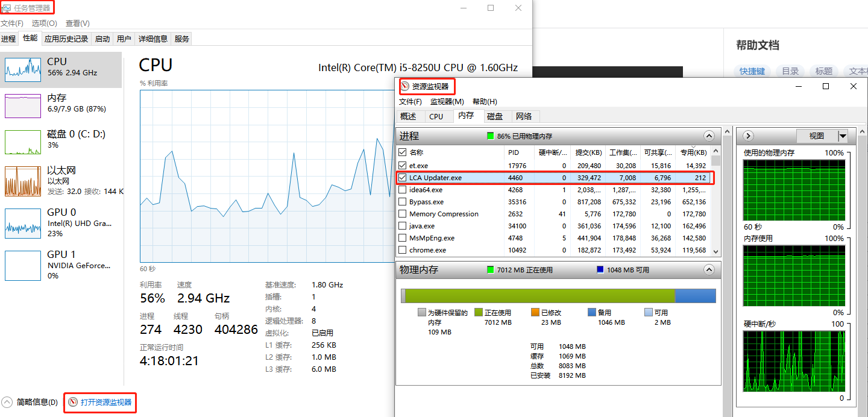Sort processes by PID column header

tap(519, 153)
